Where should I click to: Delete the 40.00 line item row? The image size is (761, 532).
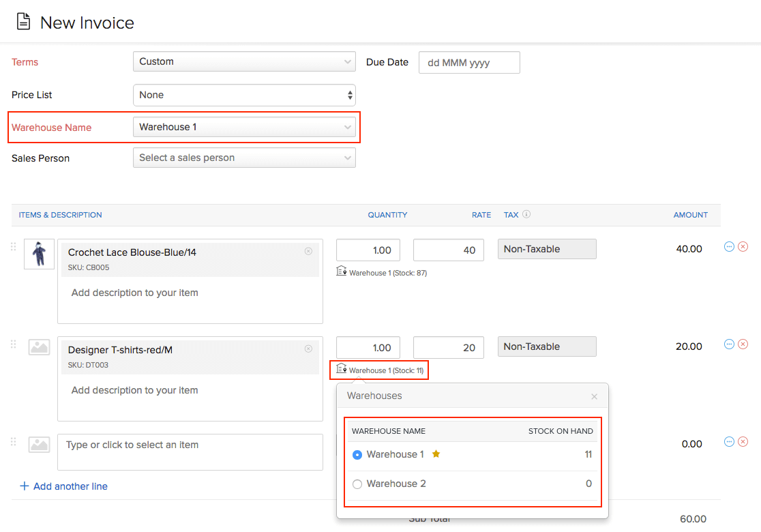pos(743,247)
